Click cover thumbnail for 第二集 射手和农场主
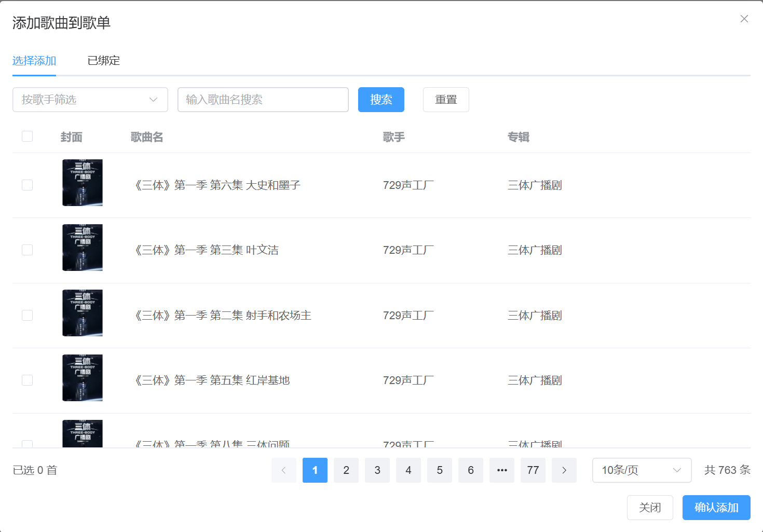The height and width of the screenshot is (532, 763). point(83,313)
